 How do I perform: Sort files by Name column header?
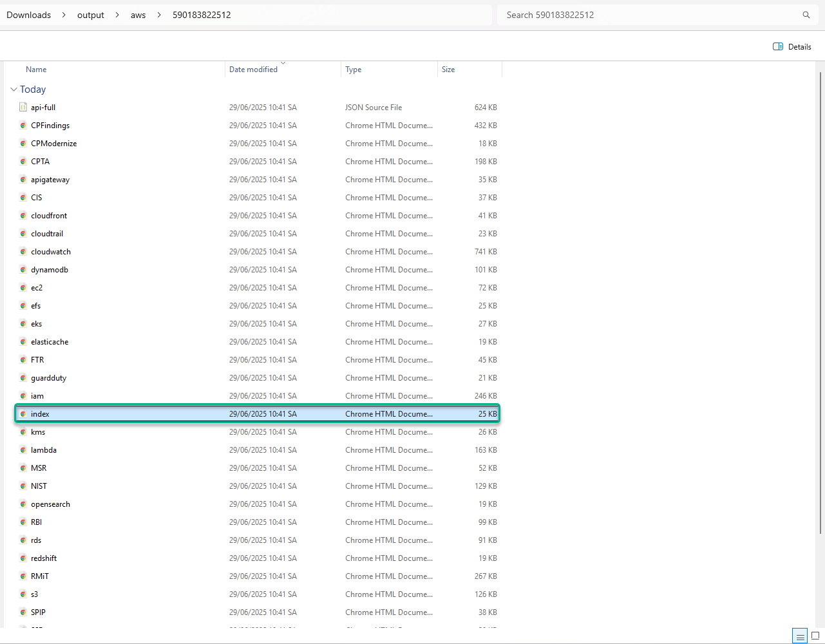click(x=36, y=70)
